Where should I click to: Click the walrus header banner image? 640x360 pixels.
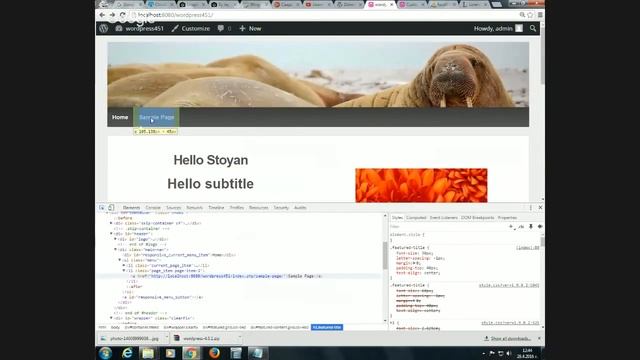pyautogui.click(x=318, y=75)
